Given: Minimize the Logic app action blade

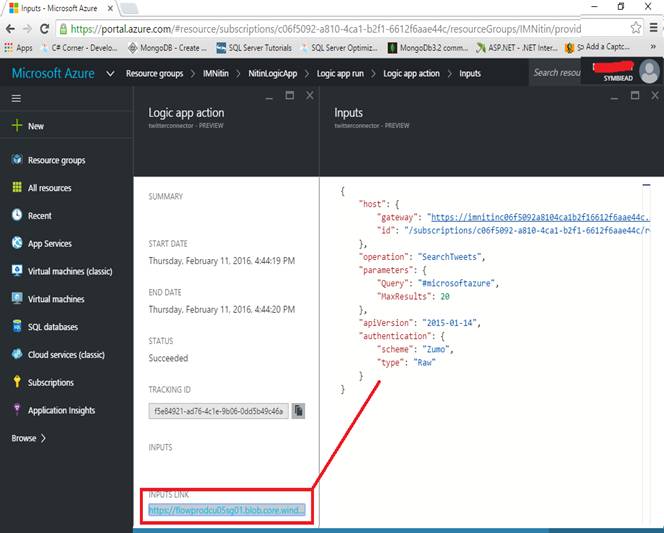Looking at the screenshot, I should coord(269,97).
